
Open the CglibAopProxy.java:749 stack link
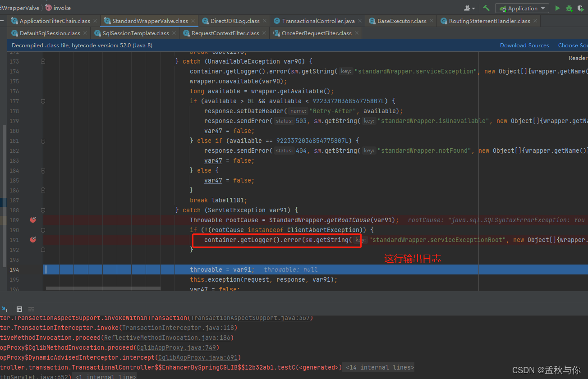point(177,347)
